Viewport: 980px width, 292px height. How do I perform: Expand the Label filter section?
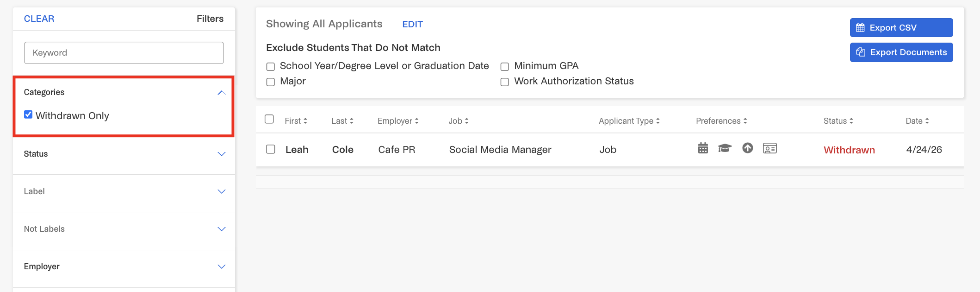click(222, 191)
